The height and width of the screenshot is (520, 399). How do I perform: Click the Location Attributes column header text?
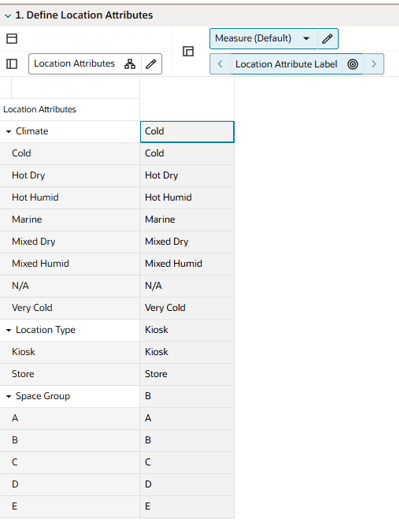[40, 109]
